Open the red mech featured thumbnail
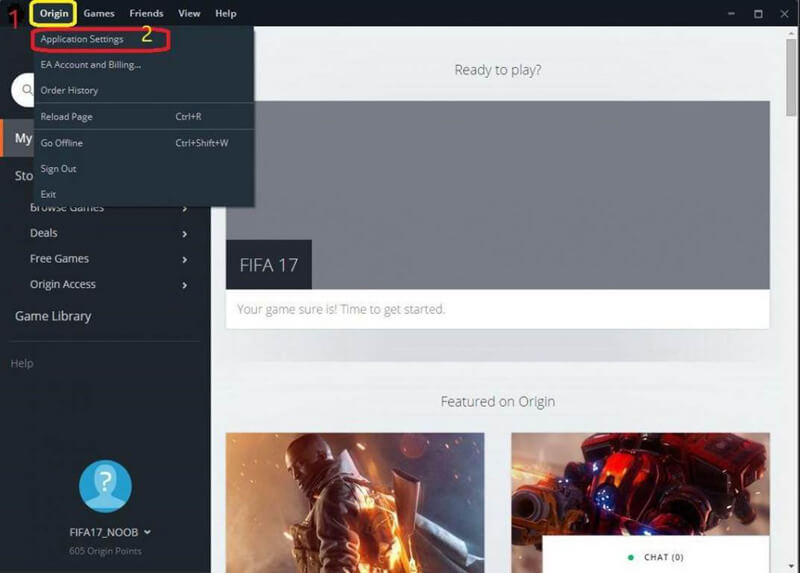Screen dimensions: 800x573 click(x=640, y=484)
